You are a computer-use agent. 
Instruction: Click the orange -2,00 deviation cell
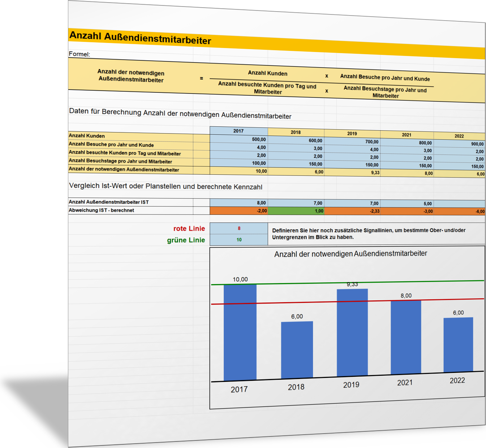point(238,211)
